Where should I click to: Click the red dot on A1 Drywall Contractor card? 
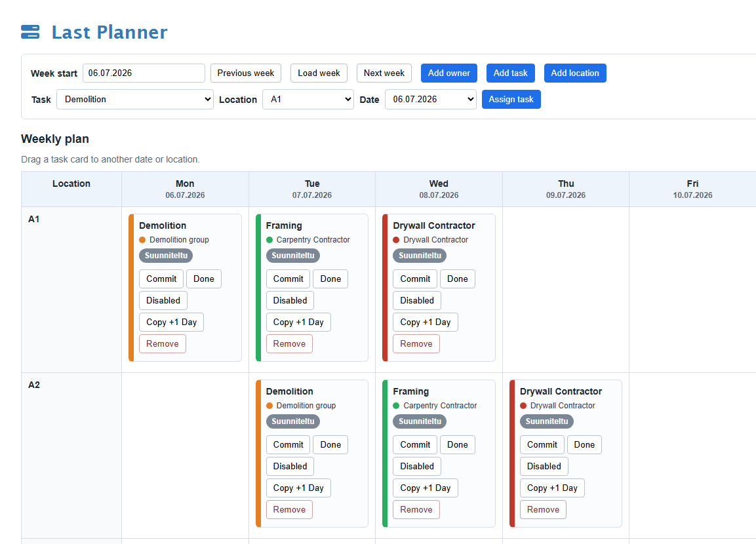click(x=396, y=240)
